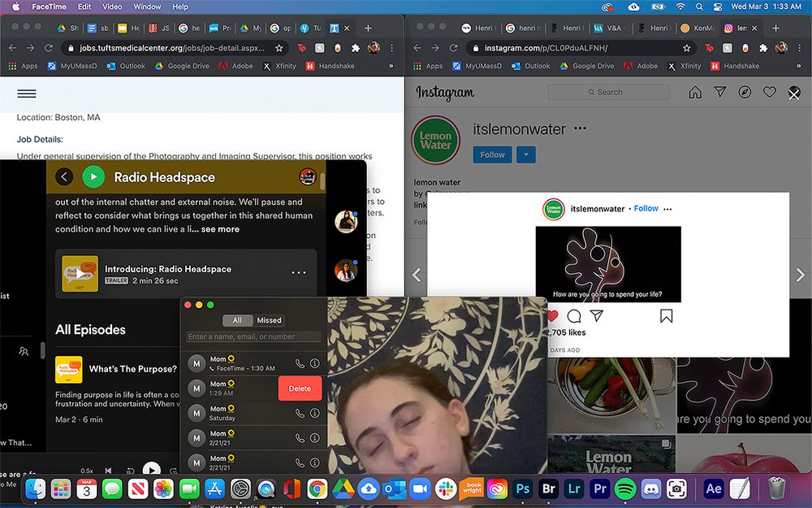Call Mom from the 1:30 AM entry
This screenshot has height=508, width=812.
[300, 363]
